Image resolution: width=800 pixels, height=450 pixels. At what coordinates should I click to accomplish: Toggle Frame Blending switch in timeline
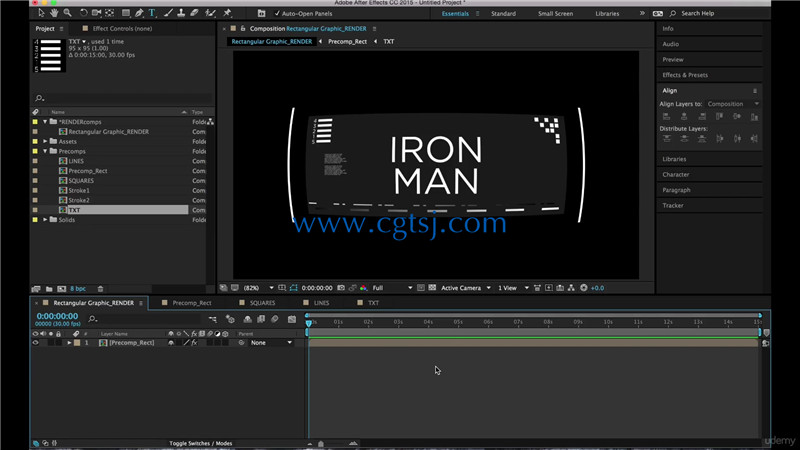tap(261, 319)
